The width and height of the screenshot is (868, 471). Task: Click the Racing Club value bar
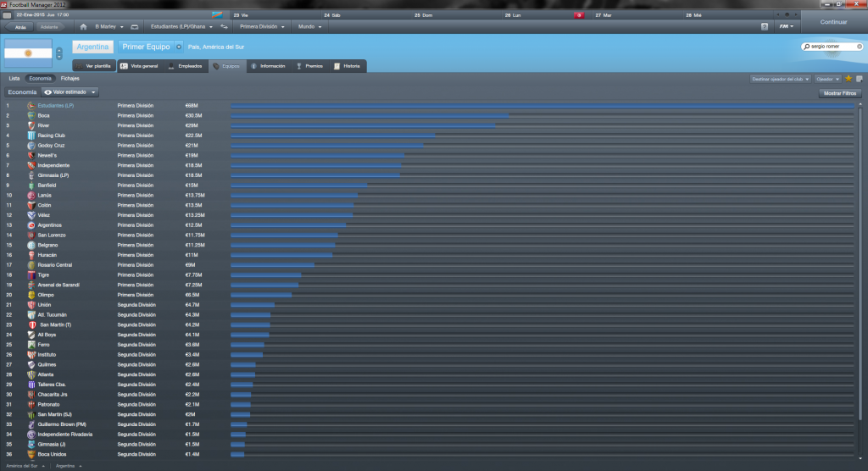tap(332, 136)
